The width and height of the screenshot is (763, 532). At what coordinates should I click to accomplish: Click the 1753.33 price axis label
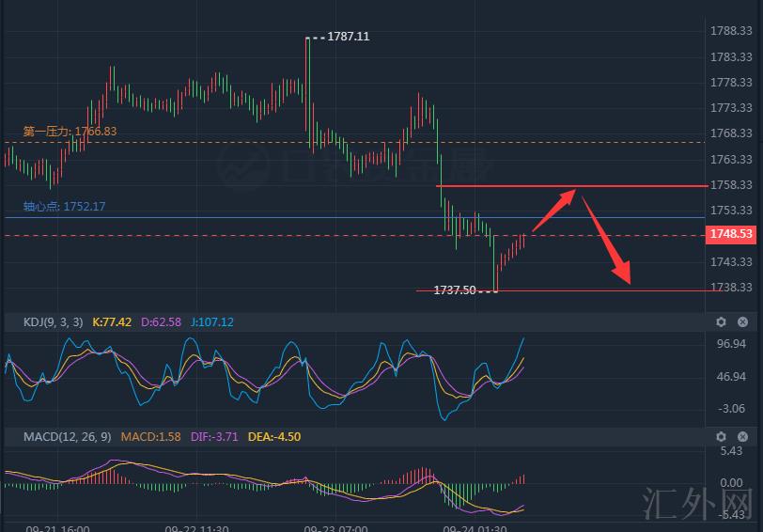[731, 211]
